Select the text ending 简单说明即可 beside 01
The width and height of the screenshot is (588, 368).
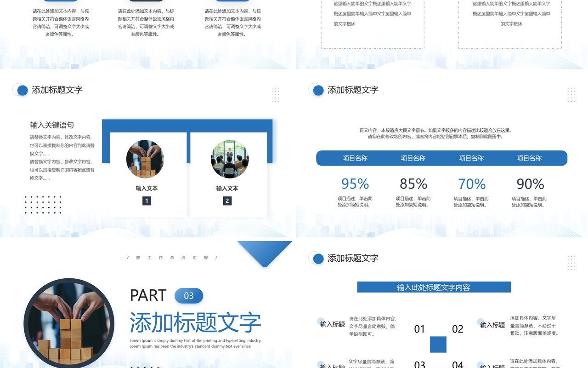pyautogui.click(x=373, y=326)
